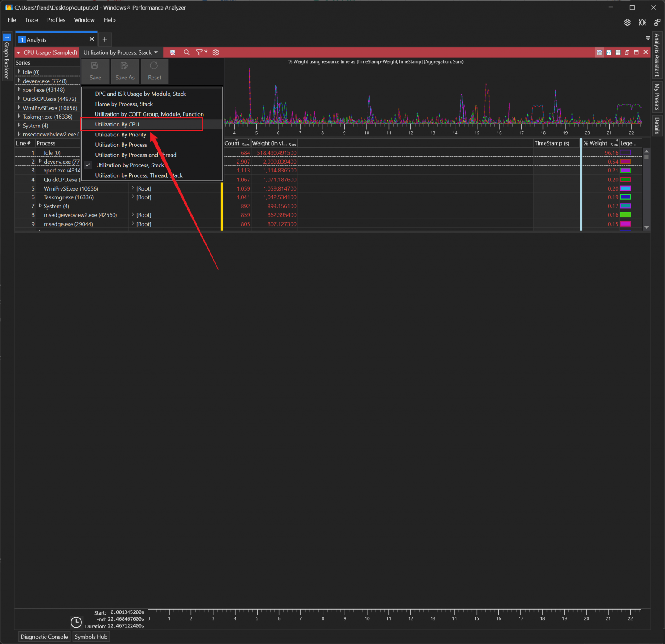Click the pink legend color swatch for Idle
Image resolution: width=665 pixels, height=644 pixels.
tap(625, 152)
